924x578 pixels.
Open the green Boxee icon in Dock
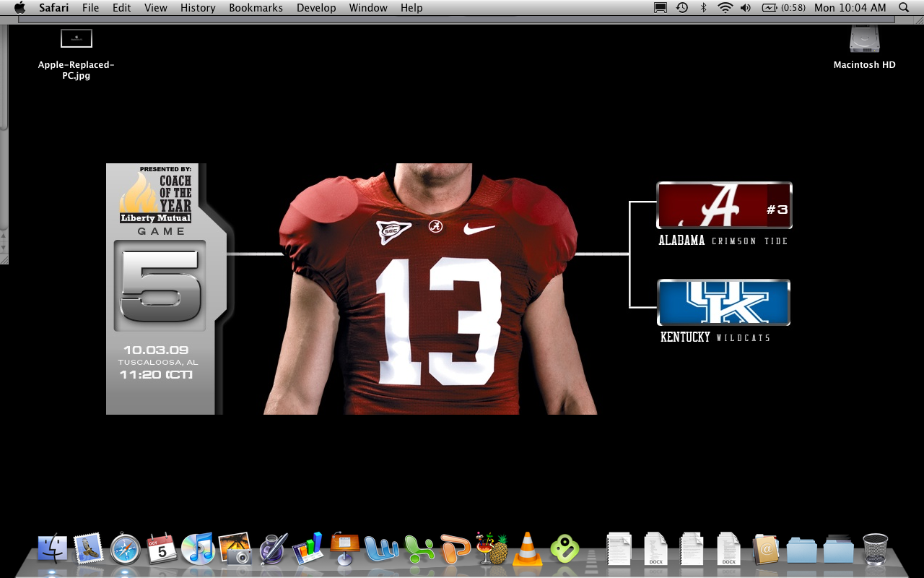(x=565, y=549)
